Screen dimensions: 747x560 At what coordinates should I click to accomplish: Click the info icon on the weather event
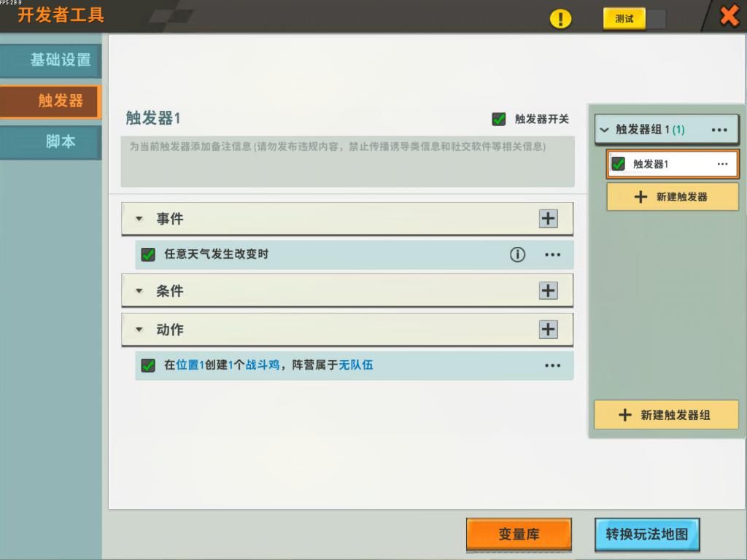tap(517, 254)
